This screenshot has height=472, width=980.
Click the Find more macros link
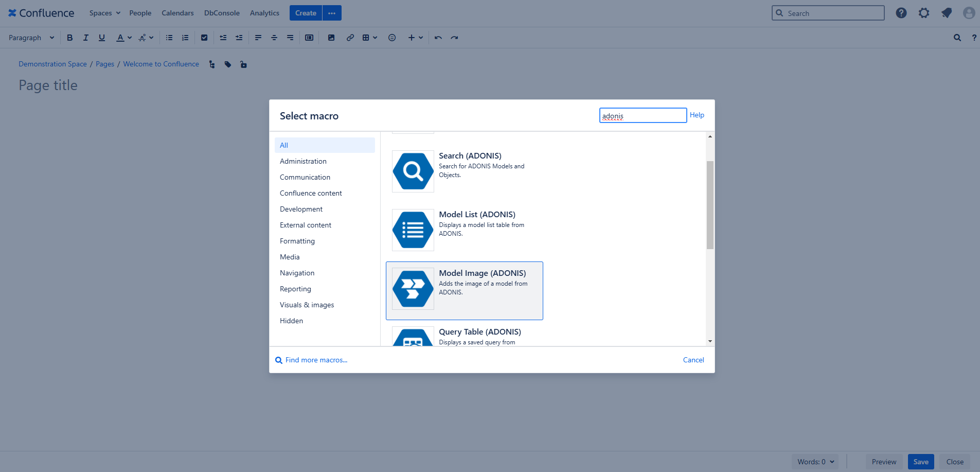[x=316, y=360]
